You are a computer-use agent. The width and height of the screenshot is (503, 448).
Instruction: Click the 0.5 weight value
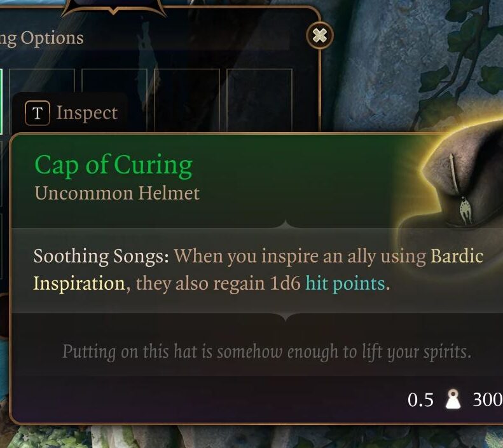(x=420, y=400)
